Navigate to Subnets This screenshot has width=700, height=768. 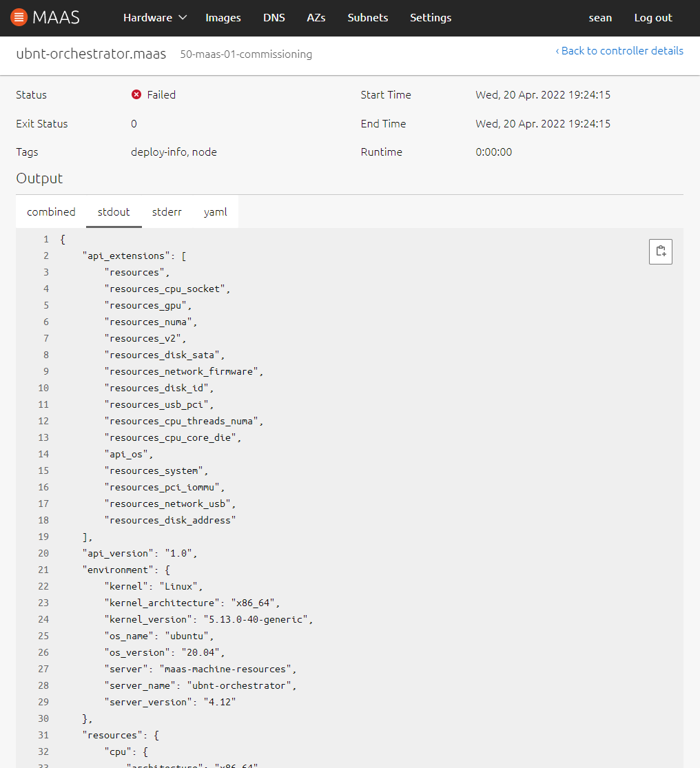367,18
